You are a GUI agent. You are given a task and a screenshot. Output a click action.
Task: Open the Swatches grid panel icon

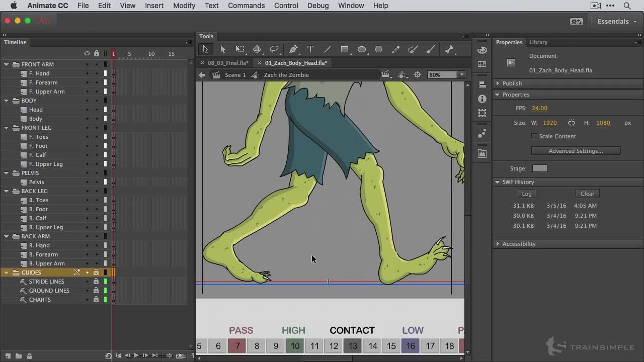click(x=482, y=64)
